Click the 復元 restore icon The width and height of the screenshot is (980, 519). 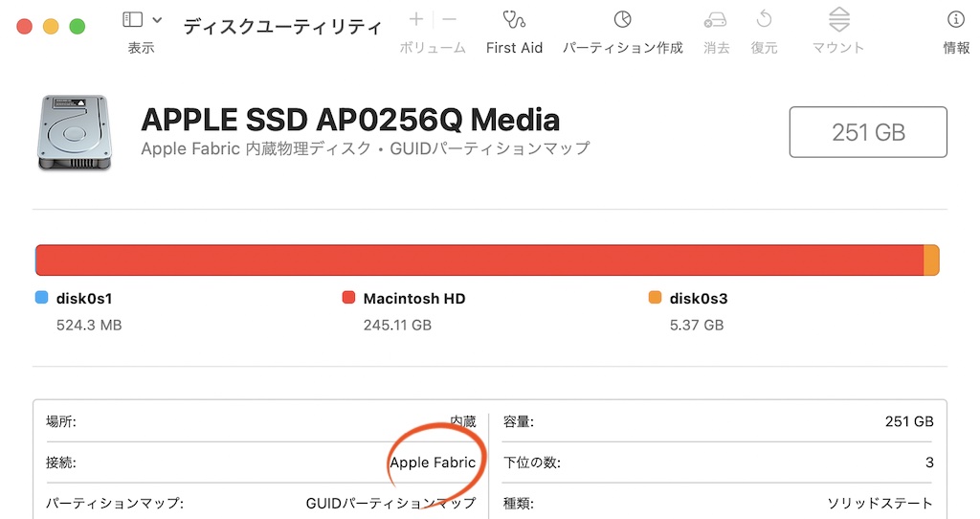pyautogui.click(x=764, y=19)
